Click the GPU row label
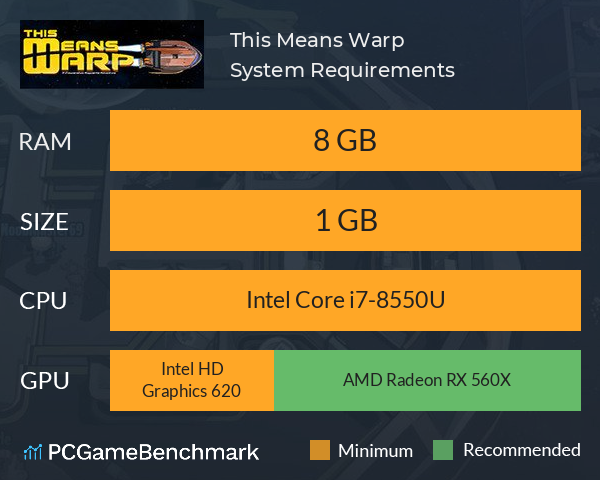600x480 pixels. 45,381
